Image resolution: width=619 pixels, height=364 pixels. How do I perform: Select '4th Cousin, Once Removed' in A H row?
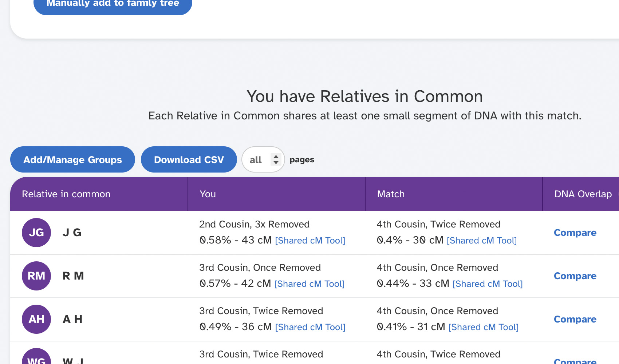437,311
